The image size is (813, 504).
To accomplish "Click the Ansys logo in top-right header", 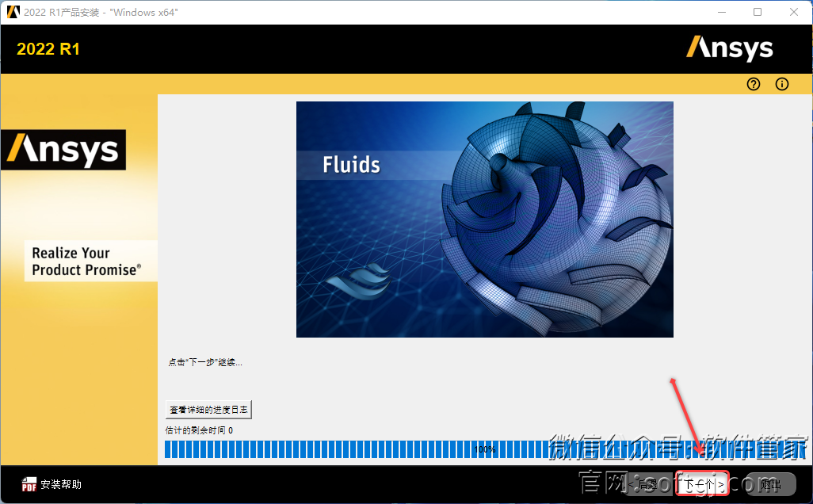I will pos(729,48).
